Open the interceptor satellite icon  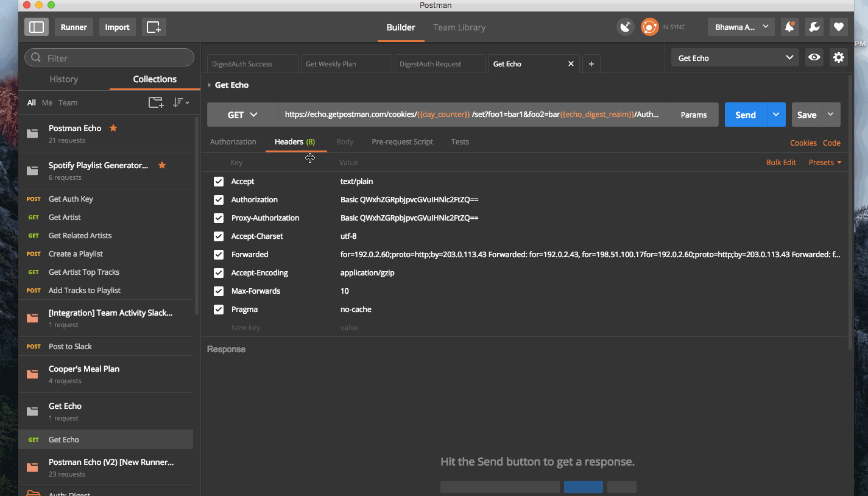point(626,27)
